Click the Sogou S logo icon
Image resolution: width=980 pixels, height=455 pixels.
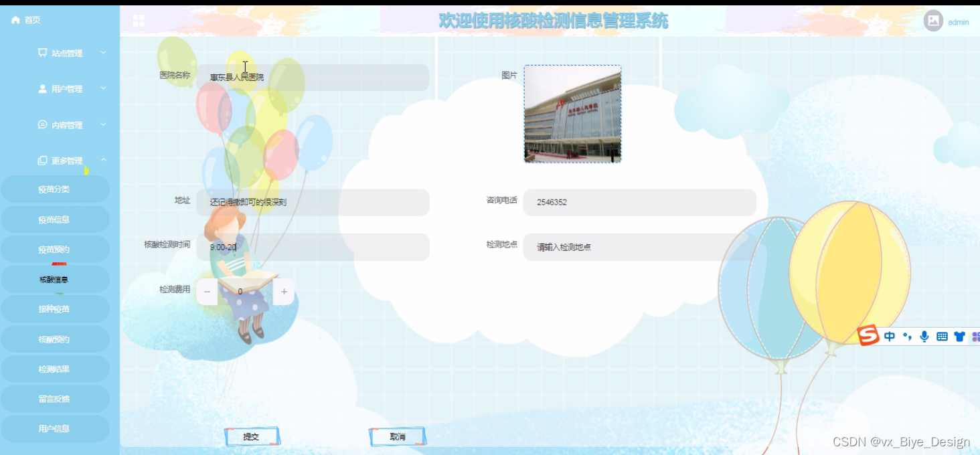868,335
